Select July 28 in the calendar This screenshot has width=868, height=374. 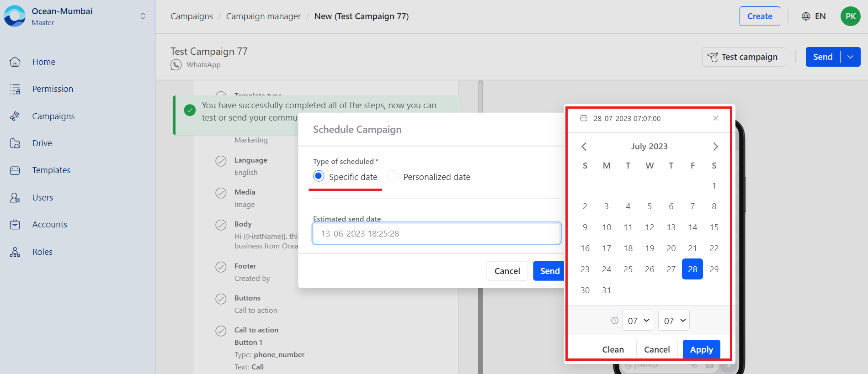click(x=692, y=269)
